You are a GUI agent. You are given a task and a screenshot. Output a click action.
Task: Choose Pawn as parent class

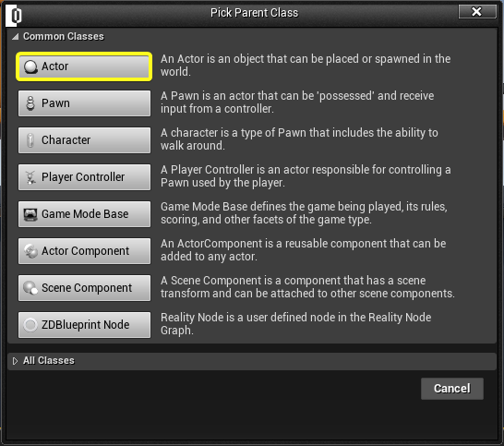click(x=84, y=103)
